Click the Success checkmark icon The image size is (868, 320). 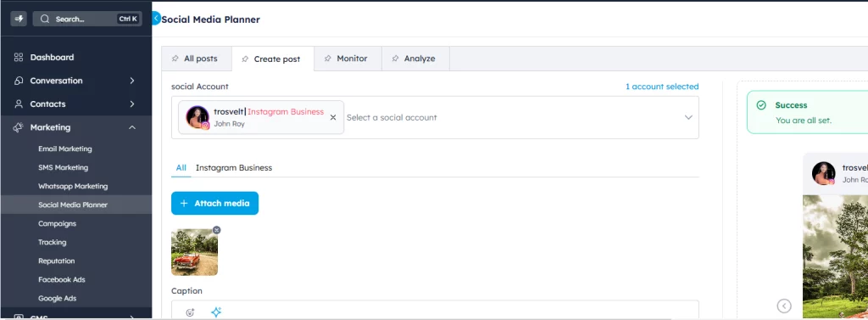761,105
